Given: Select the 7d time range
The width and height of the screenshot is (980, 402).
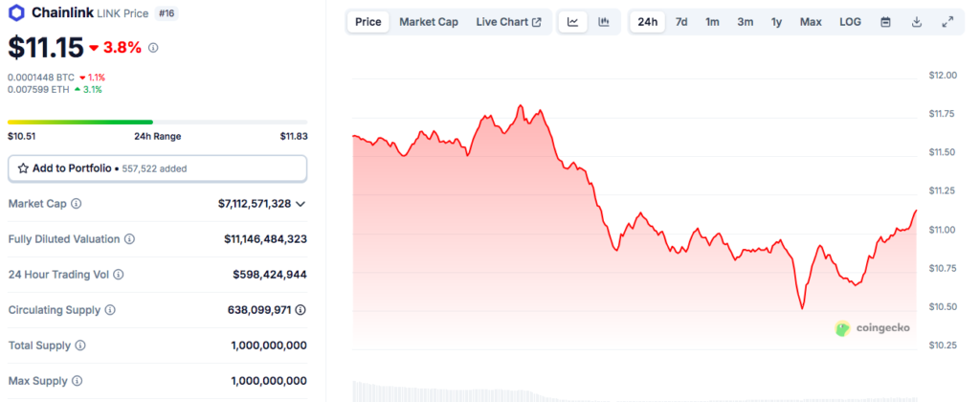Looking at the screenshot, I should click(681, 22).
